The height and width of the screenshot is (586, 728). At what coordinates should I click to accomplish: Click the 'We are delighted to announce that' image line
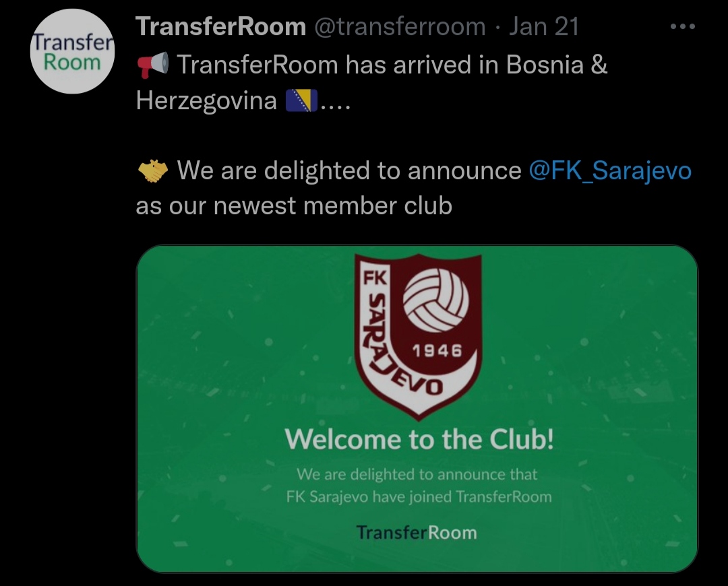(x=417, y=475)
